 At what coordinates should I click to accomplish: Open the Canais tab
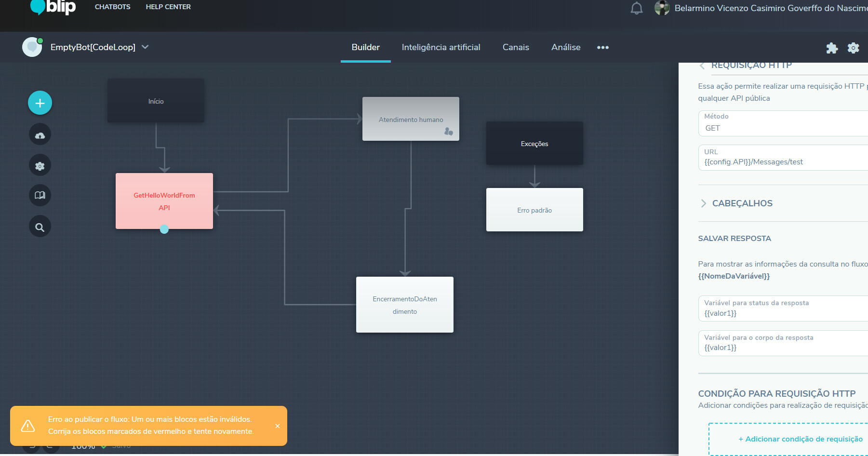516,47
